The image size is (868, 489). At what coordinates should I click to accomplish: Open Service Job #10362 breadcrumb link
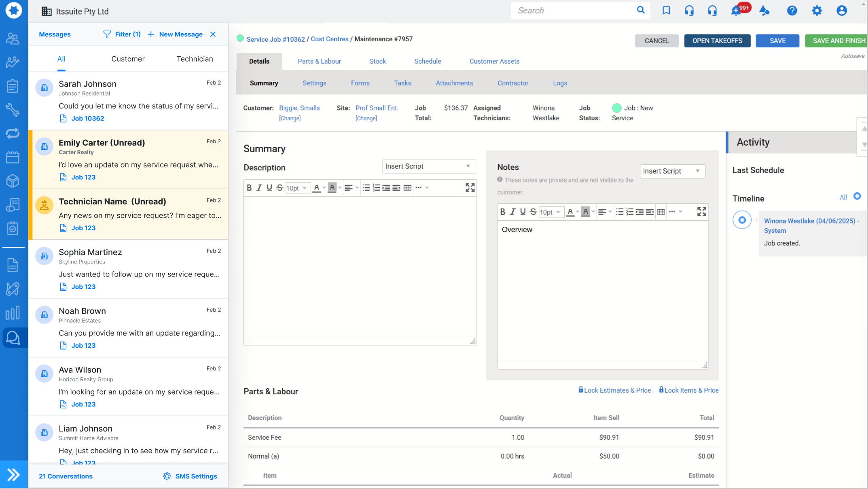[x=275, y=39]
